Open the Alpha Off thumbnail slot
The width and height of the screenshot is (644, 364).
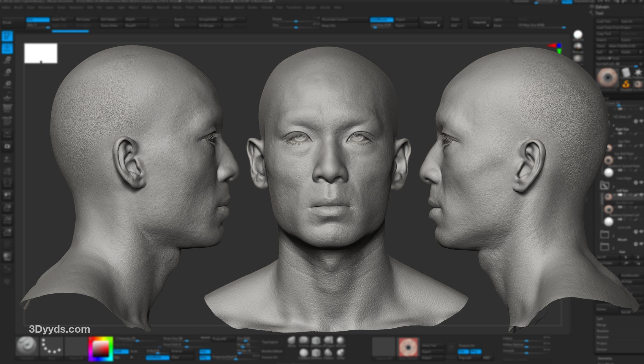tap(76, 347)
